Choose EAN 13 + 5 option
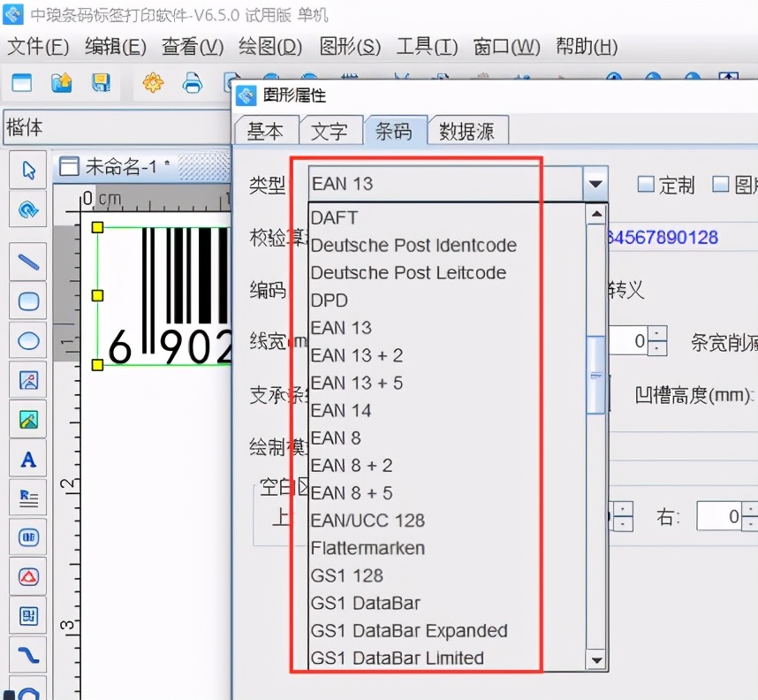758x700 pixels. point(447,383)
